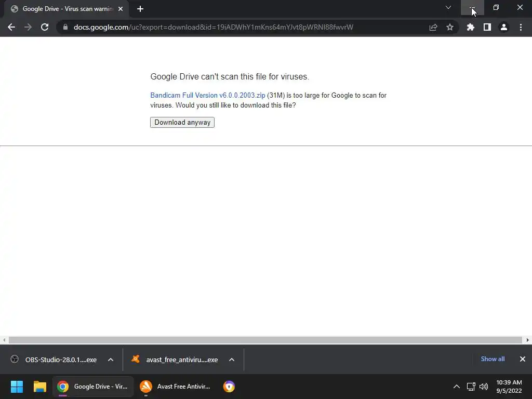Open the tab search chevron

click(x=448, y=7)
